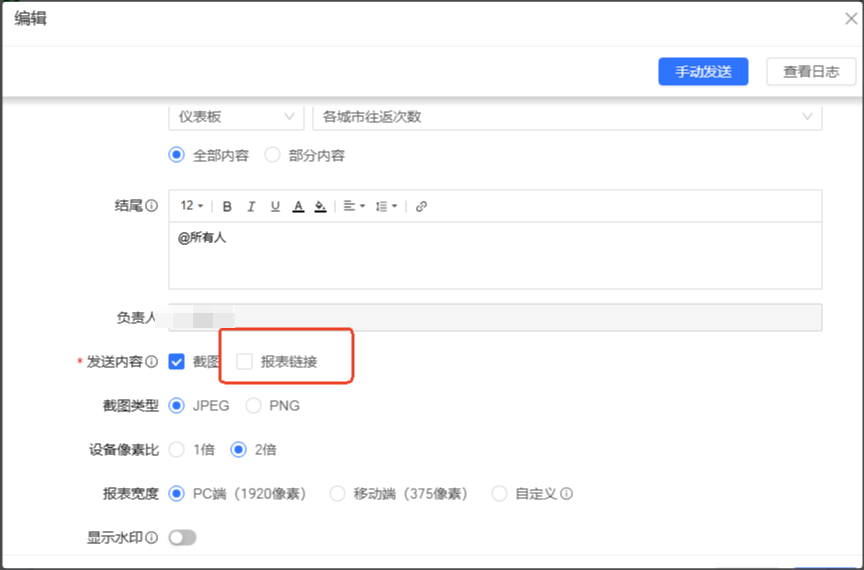Click the 手动发送 button
864x570 pixels.
[703, 72]
